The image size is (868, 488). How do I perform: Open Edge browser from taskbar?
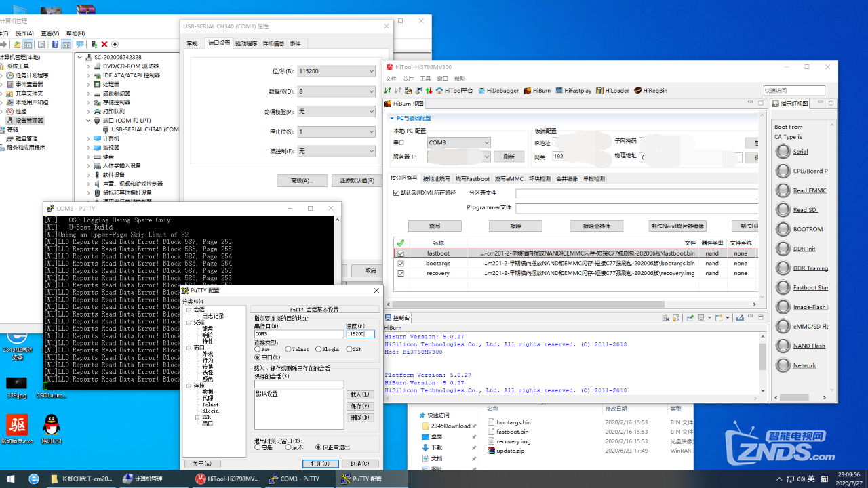[33, 479]
